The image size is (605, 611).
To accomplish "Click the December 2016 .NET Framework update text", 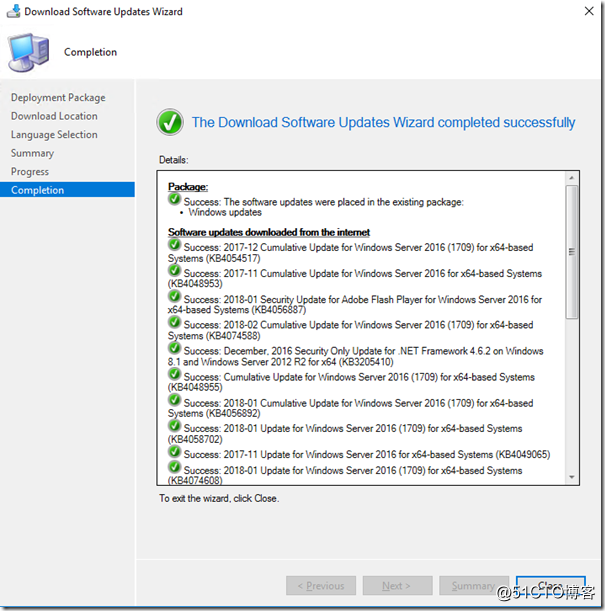I will click(x=355, y=357).
